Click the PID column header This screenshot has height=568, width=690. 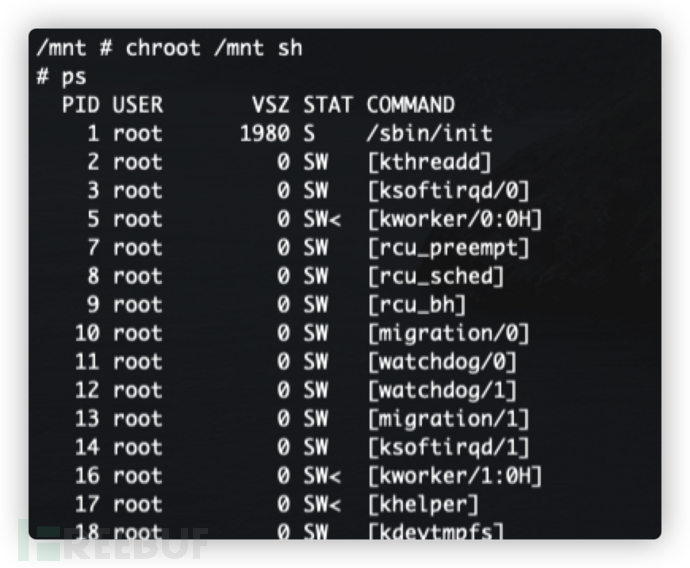[81, 105]
